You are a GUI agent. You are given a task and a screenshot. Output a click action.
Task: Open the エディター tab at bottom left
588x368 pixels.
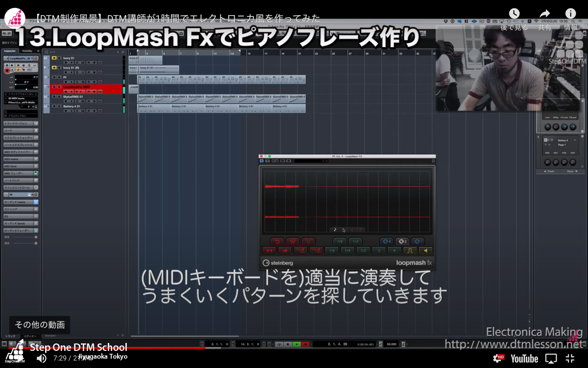(30, 336)
